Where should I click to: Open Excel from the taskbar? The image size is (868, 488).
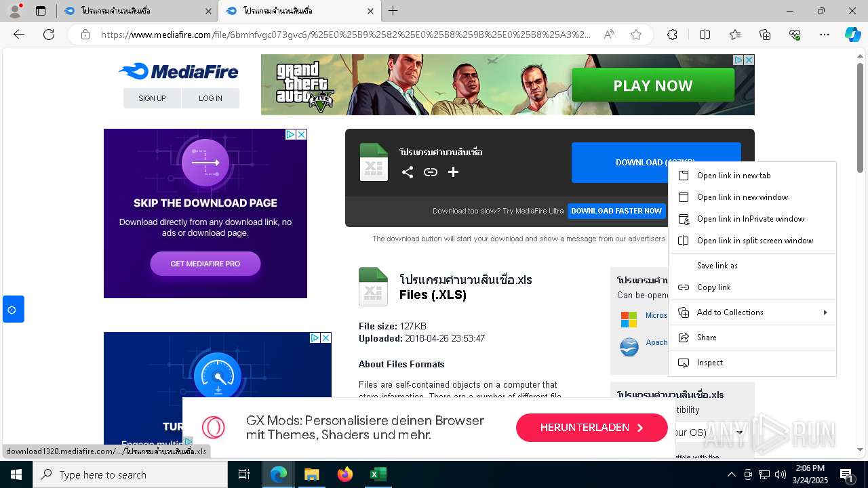(378, 474)
